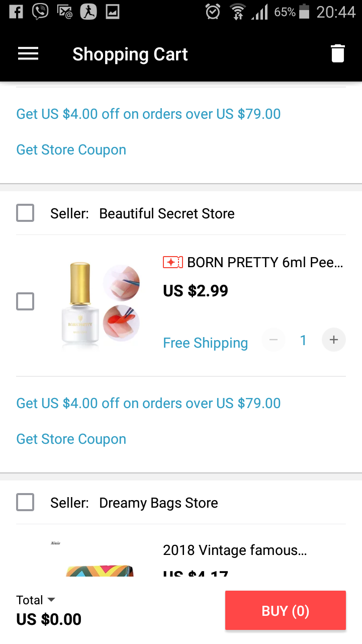
Task: Tap the BORN PRETTY nail polish thumbnail
Action: tap(101, 304)
